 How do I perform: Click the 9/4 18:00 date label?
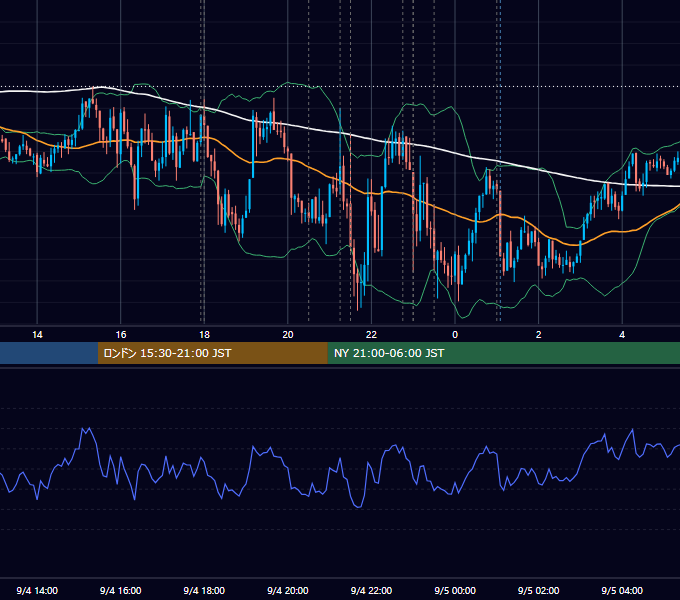(204, 590)
